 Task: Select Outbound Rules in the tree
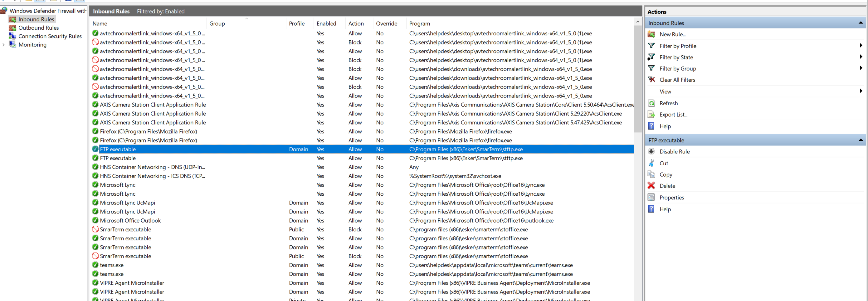[38, 28]
